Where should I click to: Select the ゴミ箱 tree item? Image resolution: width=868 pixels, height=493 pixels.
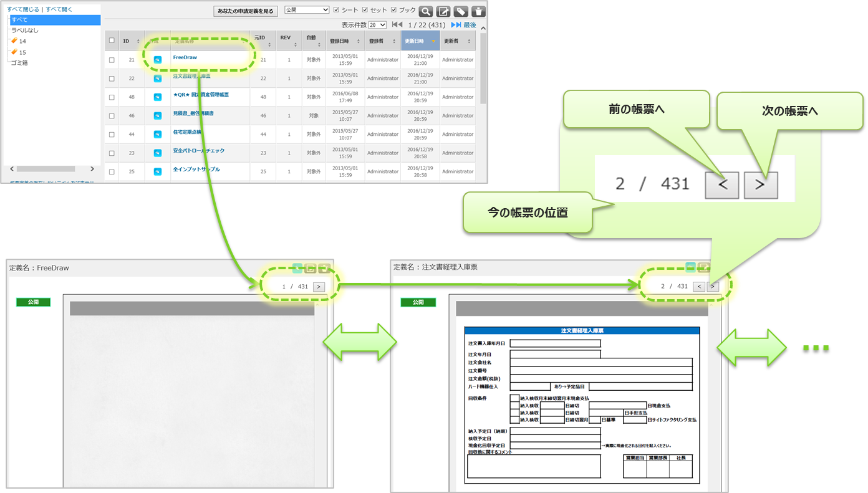pos(19,63)
